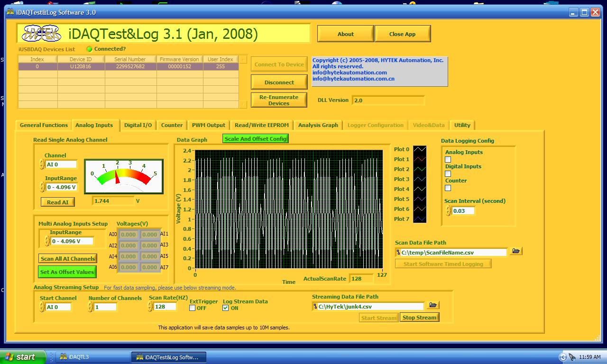Switch to the Read/Write EEPROM tab
607x364 pixels.
point(262,125)
